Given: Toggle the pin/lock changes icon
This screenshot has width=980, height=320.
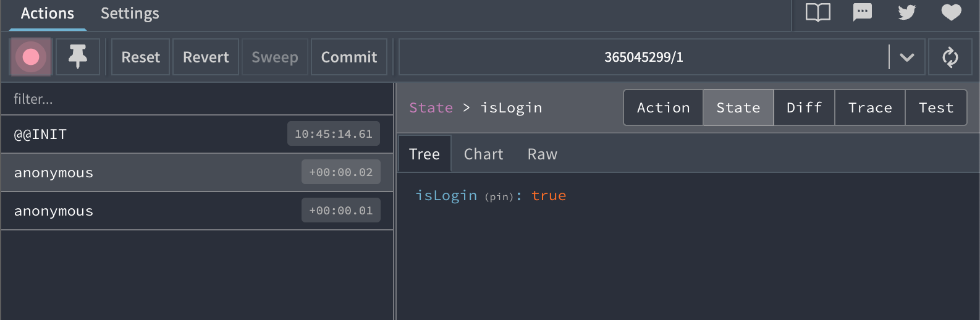Looking at the screenshot, I should pos(78,57).
